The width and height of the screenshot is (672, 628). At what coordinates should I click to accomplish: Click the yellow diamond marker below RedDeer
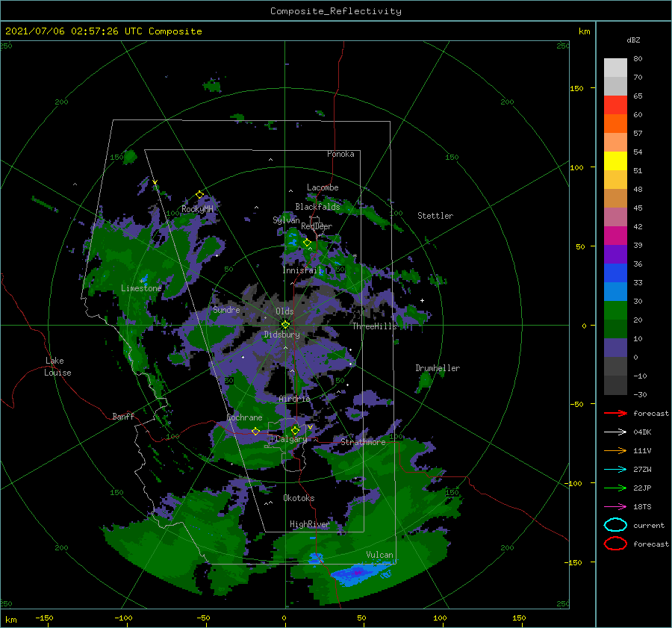pos(307,243)
